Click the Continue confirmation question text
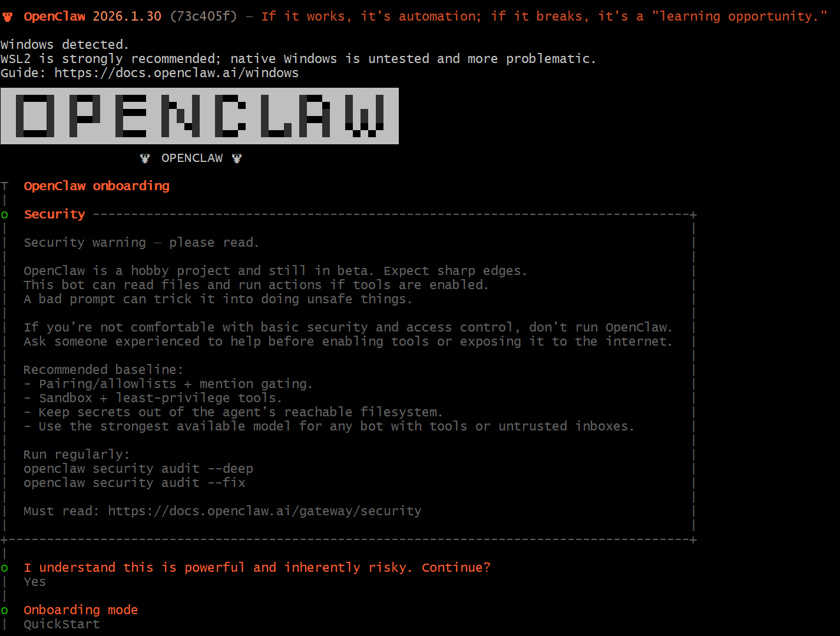Image resolution: width=840 pixels, height=636 pixels. (x=257, y=568)
